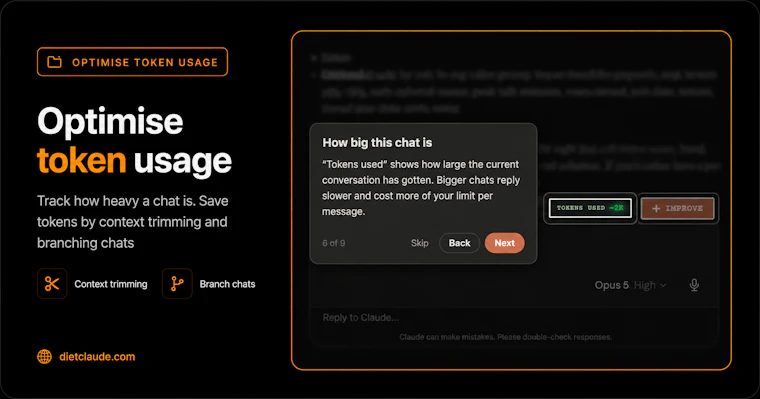Advance the tour with the Next button

(x=505, y=243)
